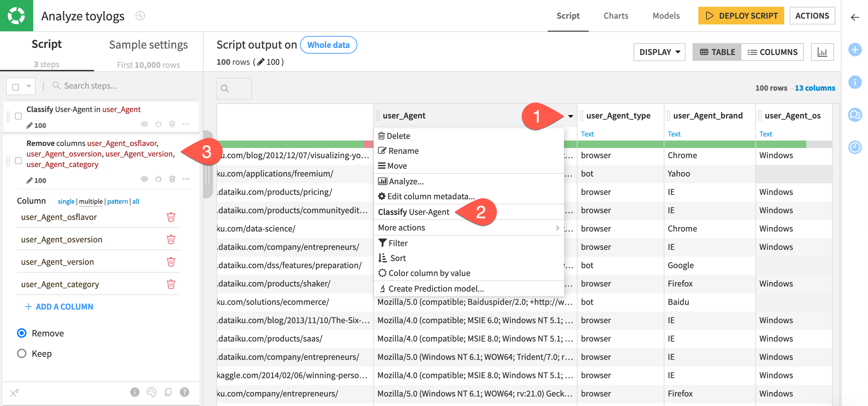Disable the Remove columns step power toggle
Viewport: 868px width, 406px height.
click(158, 179)
